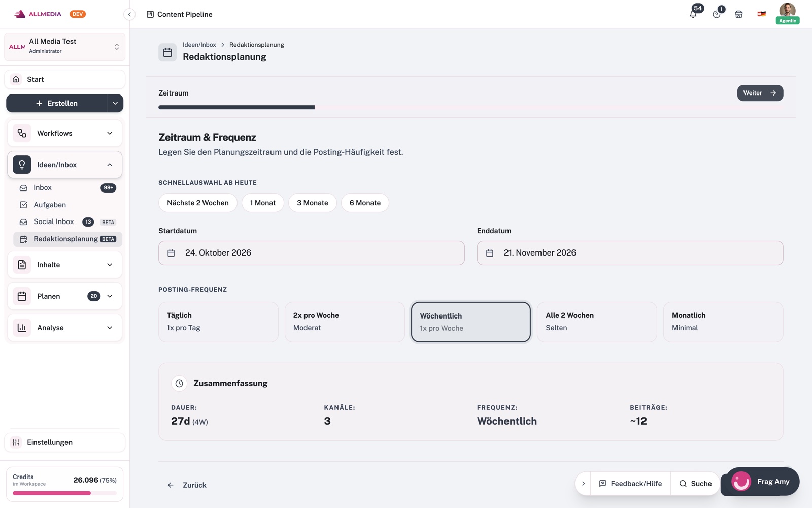Go back with the Zurück button
Viewport: 812px width, 508px height.
click(187, 485)
